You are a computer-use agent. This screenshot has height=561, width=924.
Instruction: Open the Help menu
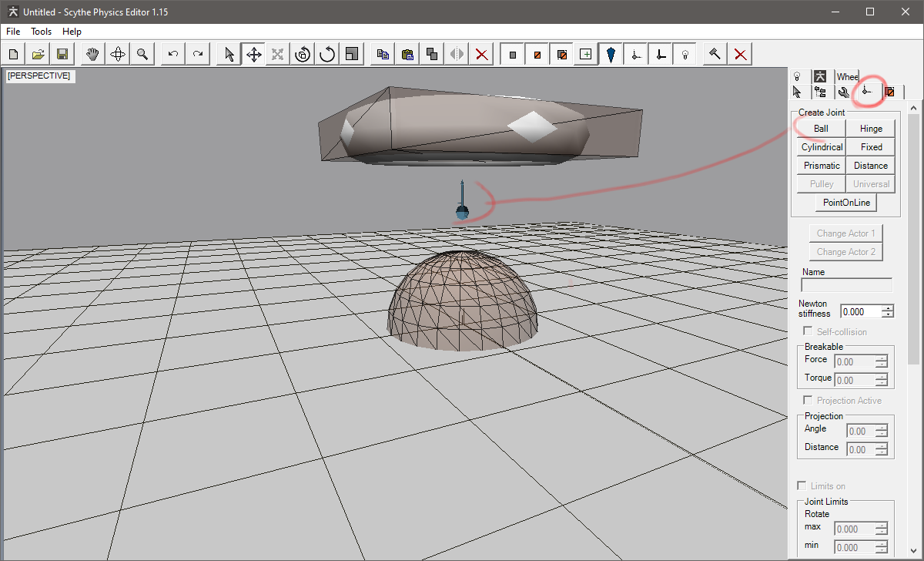pyautogui.click(x=72, y=32)
